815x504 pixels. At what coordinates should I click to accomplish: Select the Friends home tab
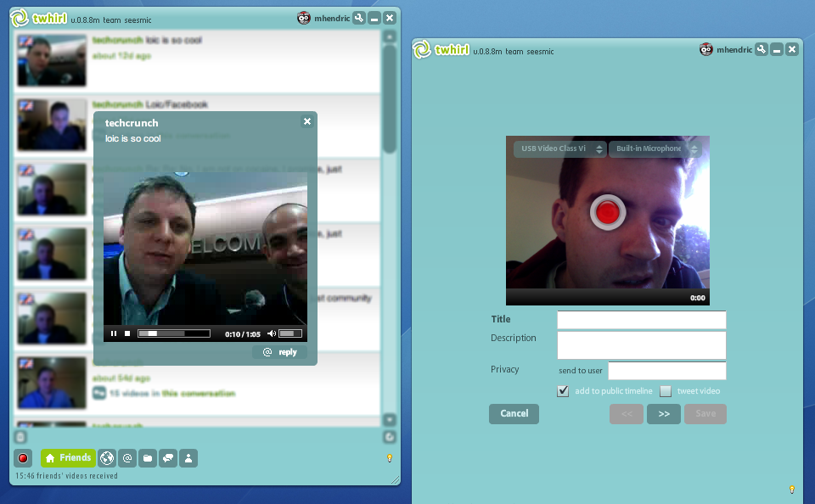pos(68,458)
